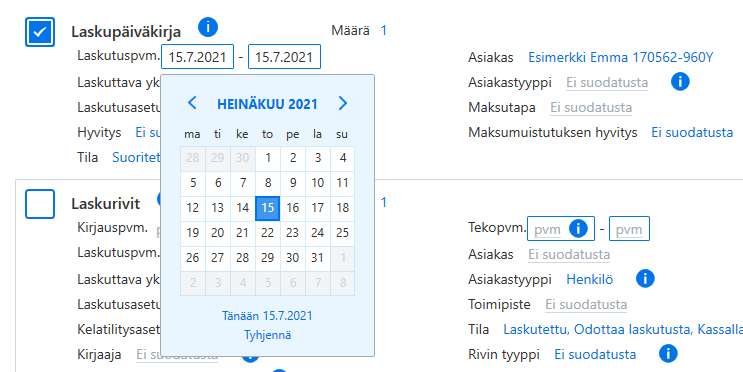Choose calendar day 22

coord(268,233)
